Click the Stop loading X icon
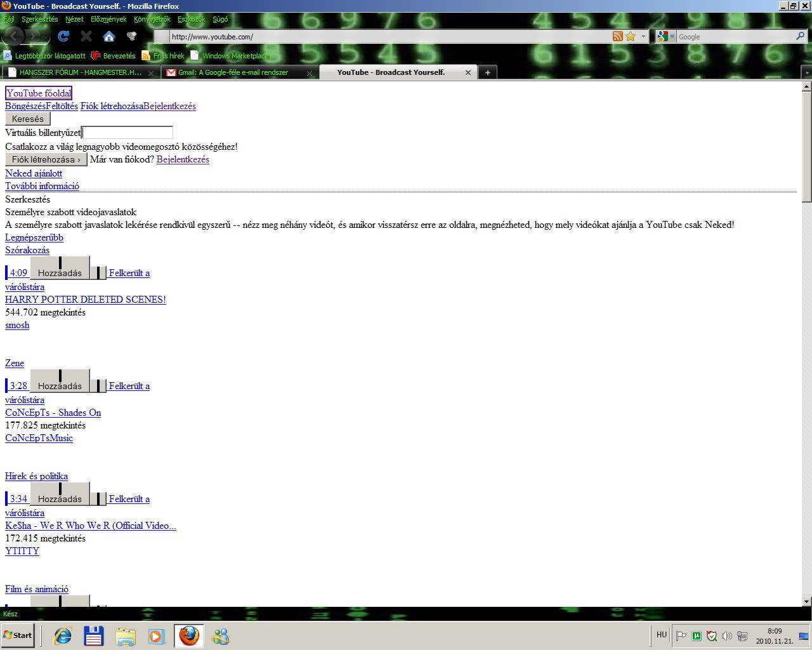This screenshot has height=650, width=812. pos(86,36)
